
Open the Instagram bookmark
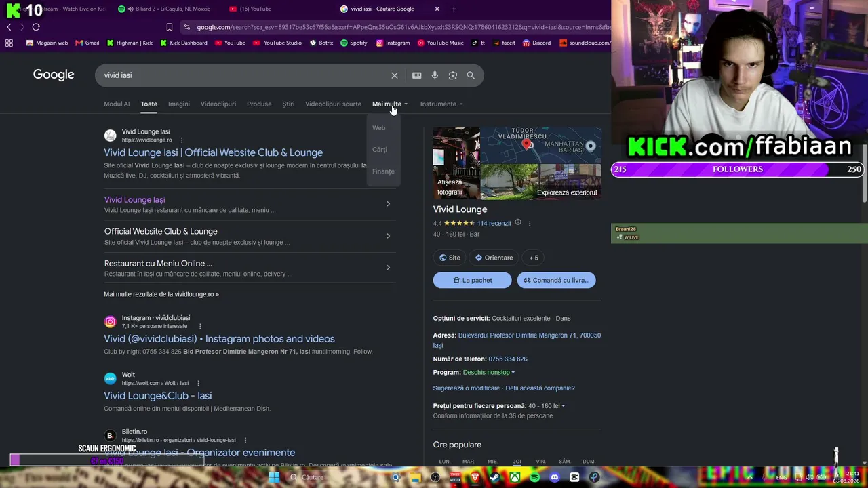coord(393,43)
